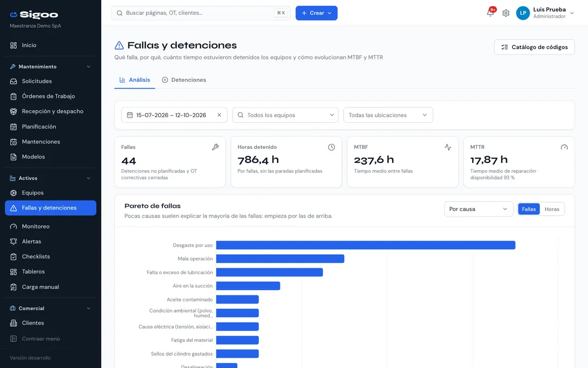Click the clock icon on Horas detenido card
The width and height of the screenshot is (588, 368).
tap(332, 147)
